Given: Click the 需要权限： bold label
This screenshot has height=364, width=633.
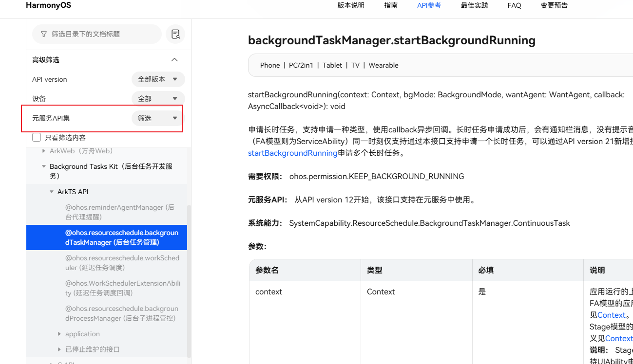Looking at the screenshot, I should point(266,176).
